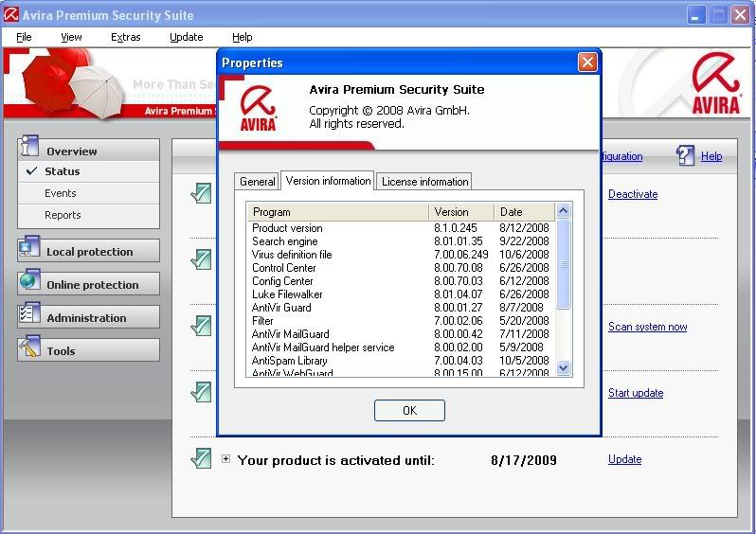
Task: Open the File menu
Action: click(x=24, y=37)
